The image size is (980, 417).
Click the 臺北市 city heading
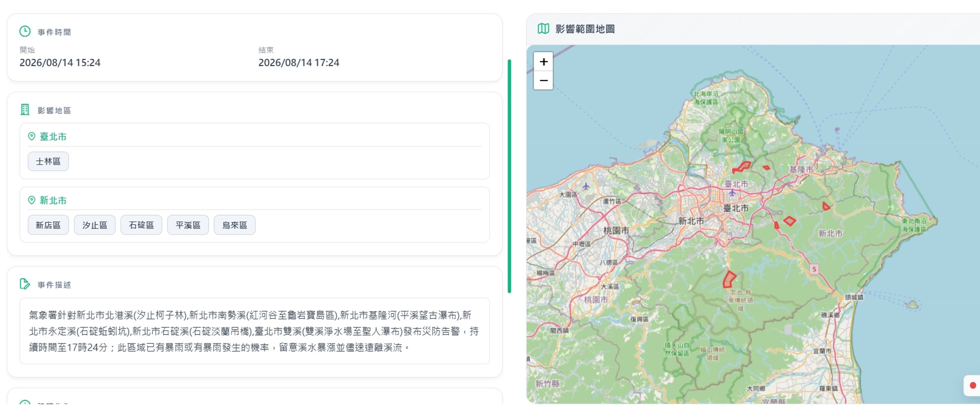(x=53, y=137)
